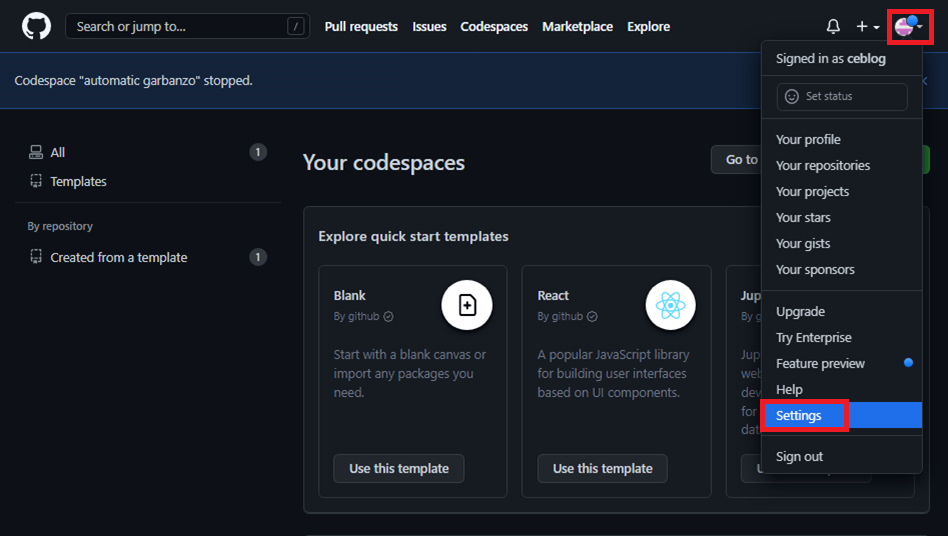Click the verified badge beside Blank's By github
Image resolution: width=948 pixels, height=536 pixels.
388,317
